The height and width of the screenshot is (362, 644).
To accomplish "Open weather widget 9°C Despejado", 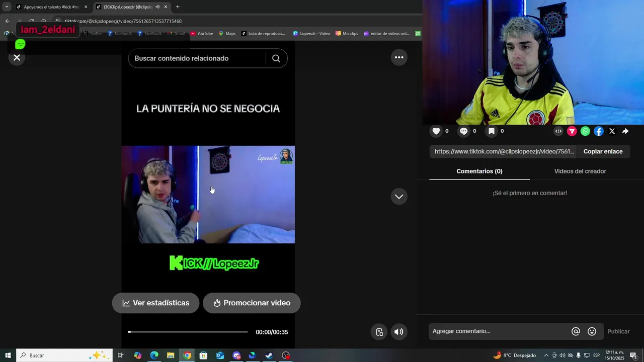I will (x=514, y=355).
